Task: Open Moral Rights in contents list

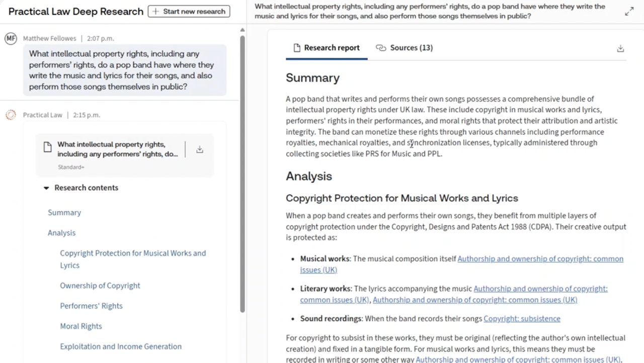Action: coord(81,326)
